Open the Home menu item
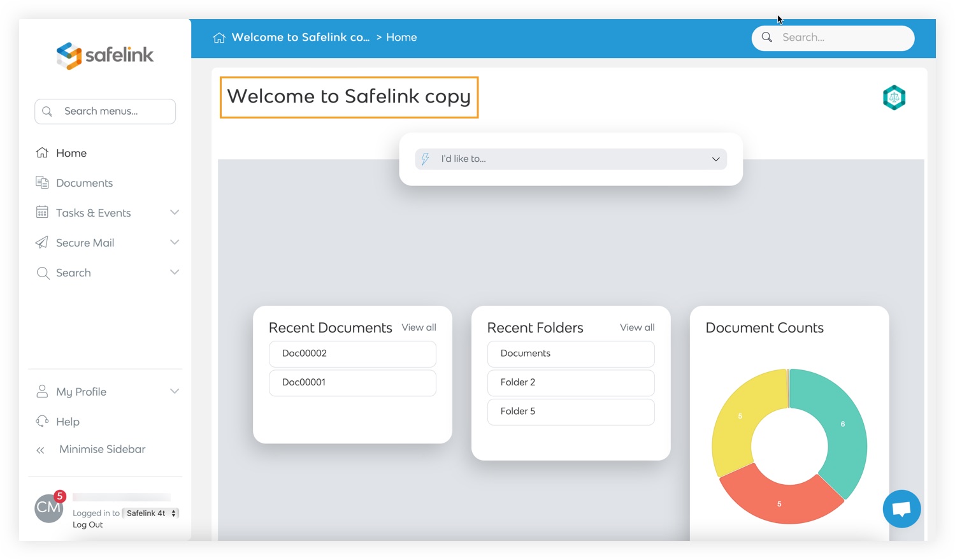The width and height of the screenshot is (955, 560). pyautogui.click(x=71, y=153)
